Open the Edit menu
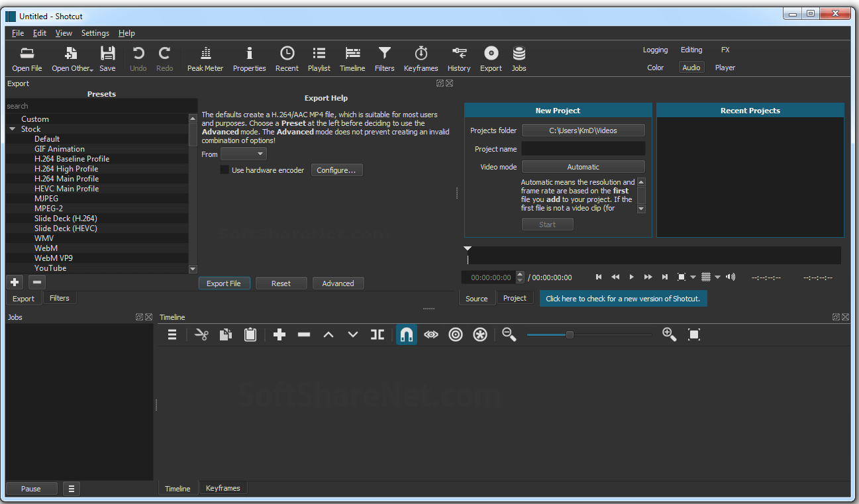859x504 pixels. pos(40,33)
